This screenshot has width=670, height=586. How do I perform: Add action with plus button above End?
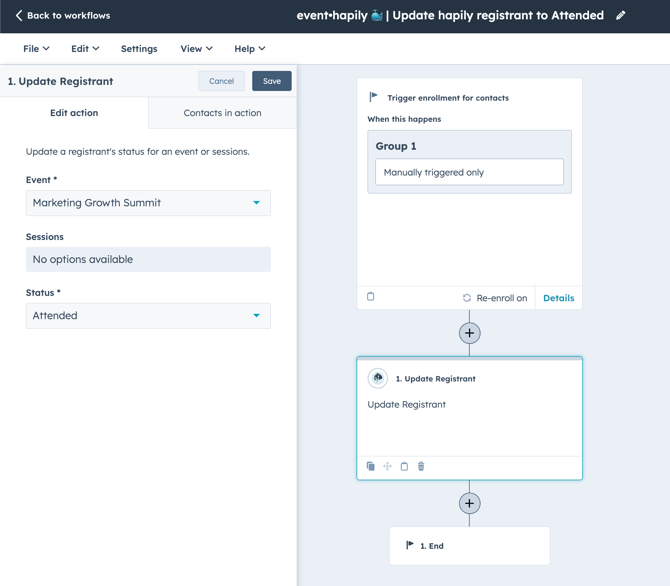pyautogui.click(x=469, y=503)
